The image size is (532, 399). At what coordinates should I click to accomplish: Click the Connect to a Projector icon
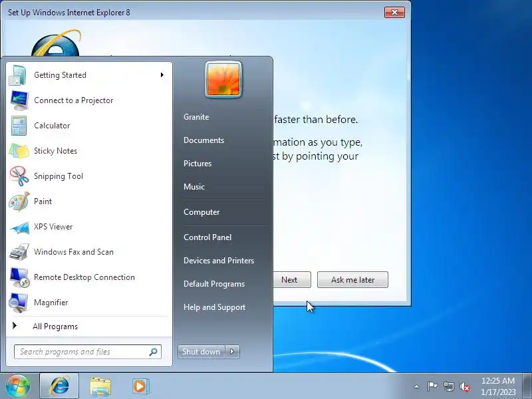tap(19, 100)
